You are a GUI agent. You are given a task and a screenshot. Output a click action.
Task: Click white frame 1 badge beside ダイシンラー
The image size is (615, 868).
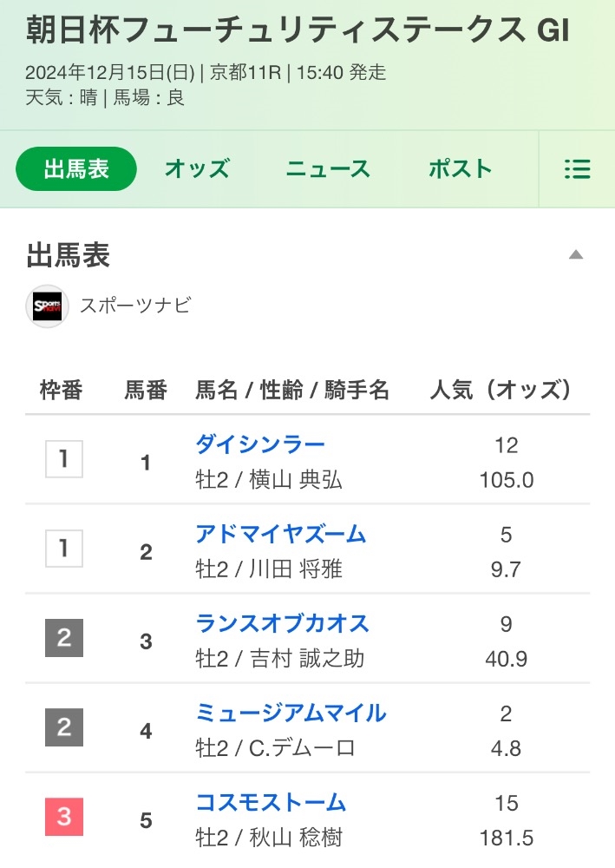pos(64,459)
